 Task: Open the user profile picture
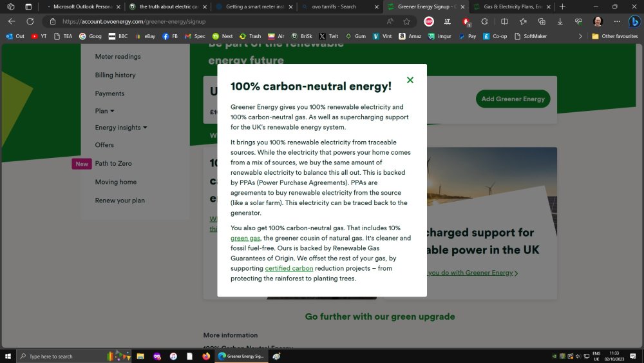(x=598, y=21)
